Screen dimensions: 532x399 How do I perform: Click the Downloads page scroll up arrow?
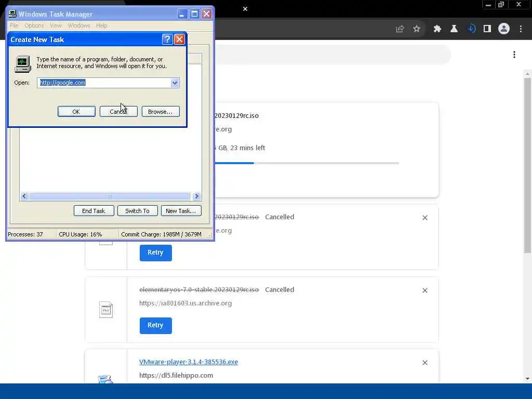pos(527,74)
